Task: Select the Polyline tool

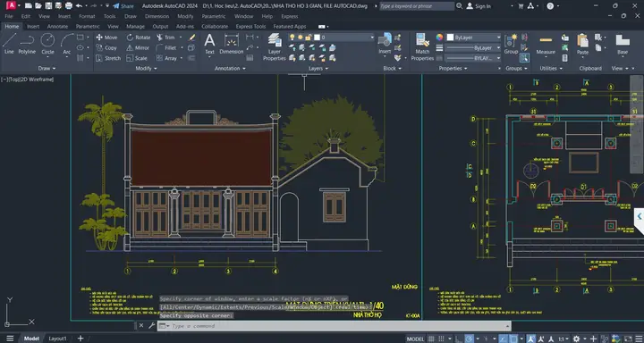Action: (27, 44)
